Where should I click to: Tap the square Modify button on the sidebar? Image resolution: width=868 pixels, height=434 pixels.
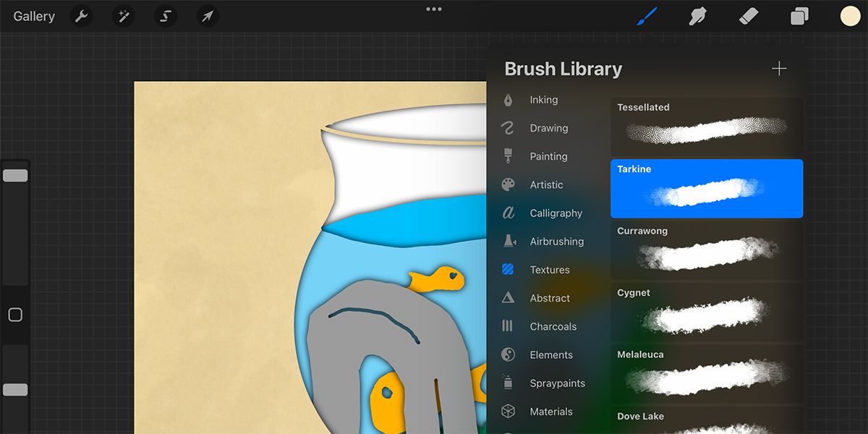tap(15, 315)
